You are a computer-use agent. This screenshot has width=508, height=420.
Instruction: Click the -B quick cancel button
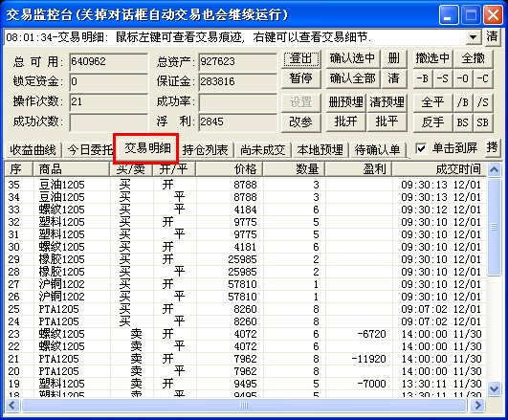[x=423, y=78]
